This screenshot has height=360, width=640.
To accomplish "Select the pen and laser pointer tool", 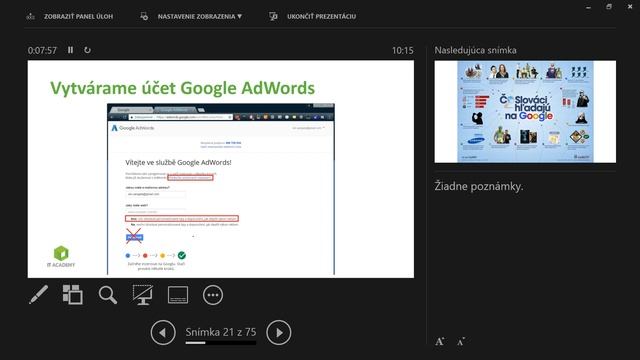I will [39, 294].
